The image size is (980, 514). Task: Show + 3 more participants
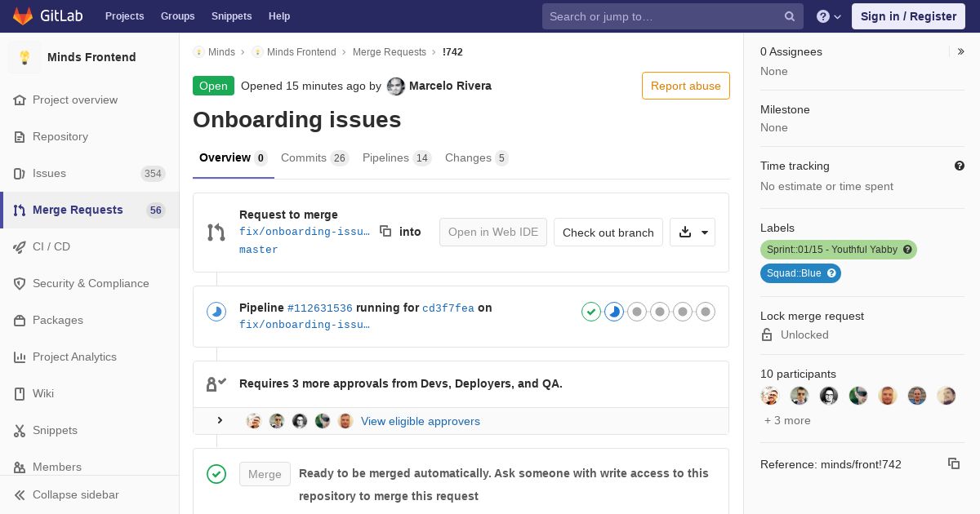click(x=787, y=420)
